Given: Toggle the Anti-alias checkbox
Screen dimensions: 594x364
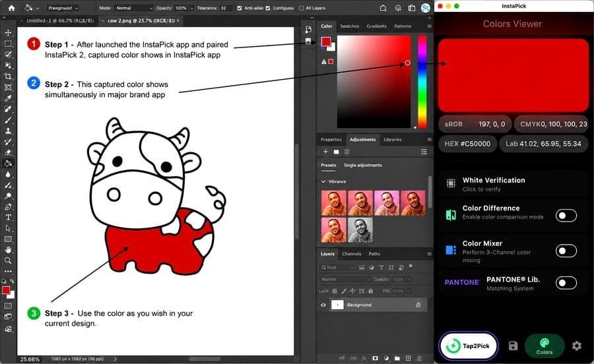Looking at the screenshot, I should coord(240,8).
